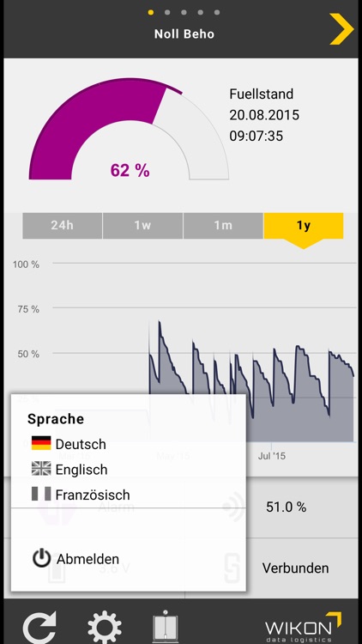Image resolution: width=362 pixels, height=644 pixels.
Task: Open the manual book icon
Action: pos(165,626)
